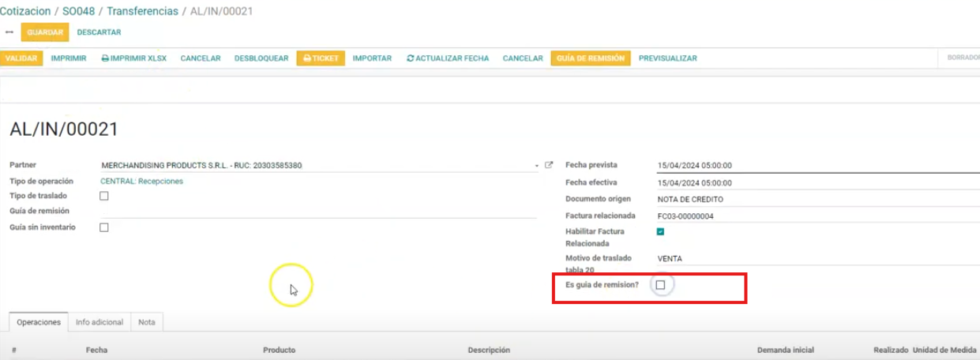Open the Nota tab
980x360 pixels.
[147, 322]
